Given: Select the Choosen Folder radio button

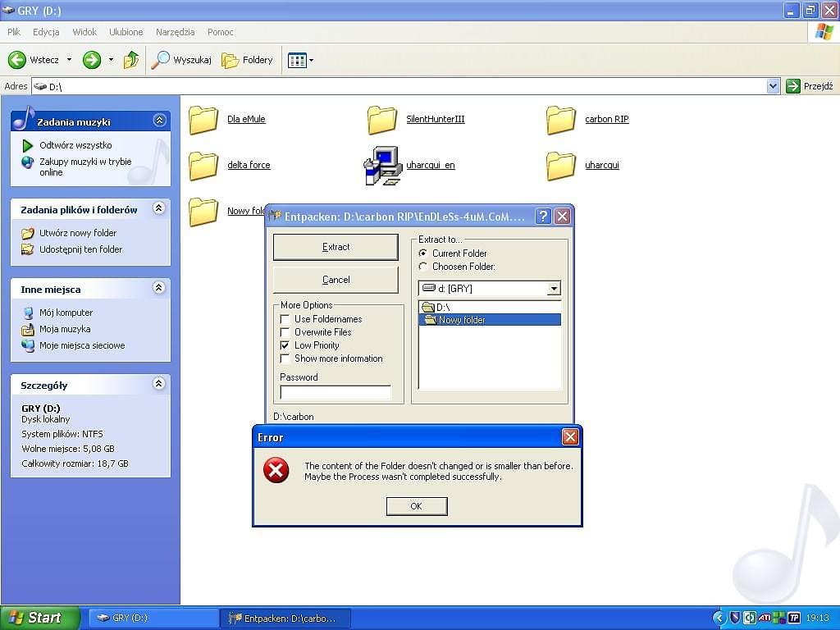Looking at the screenshot, I should point(423,267).
